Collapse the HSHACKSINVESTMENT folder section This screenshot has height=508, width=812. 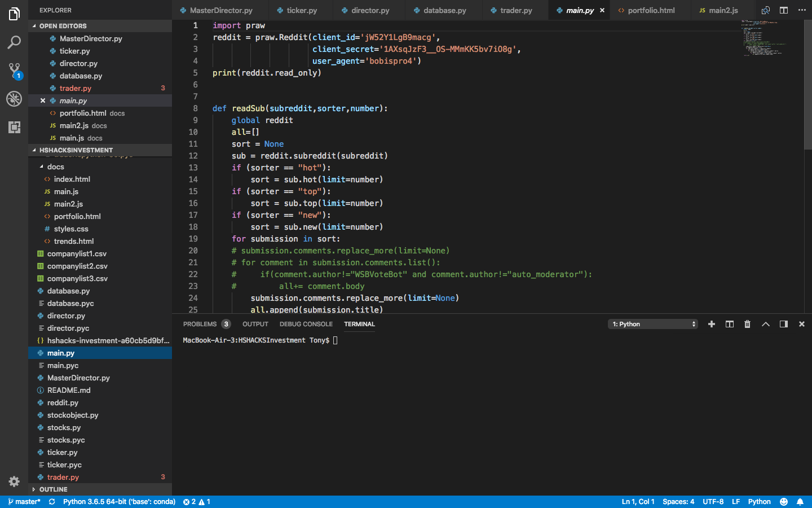[x=100, y=150]
